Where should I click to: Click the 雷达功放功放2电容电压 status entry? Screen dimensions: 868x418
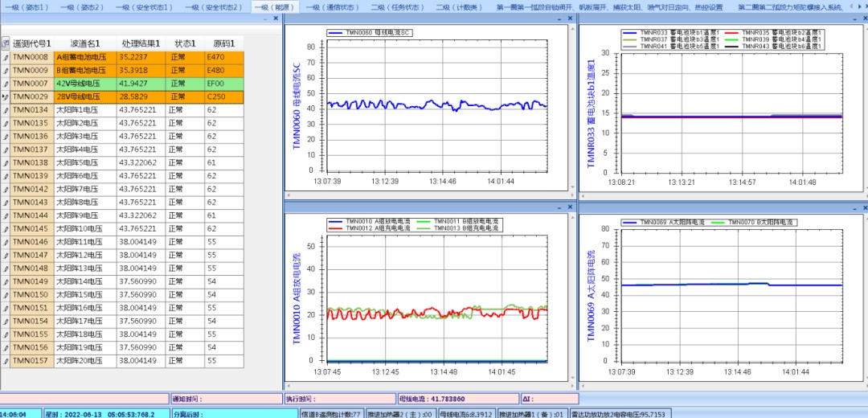pyautogui.click(x=620, y=413)
